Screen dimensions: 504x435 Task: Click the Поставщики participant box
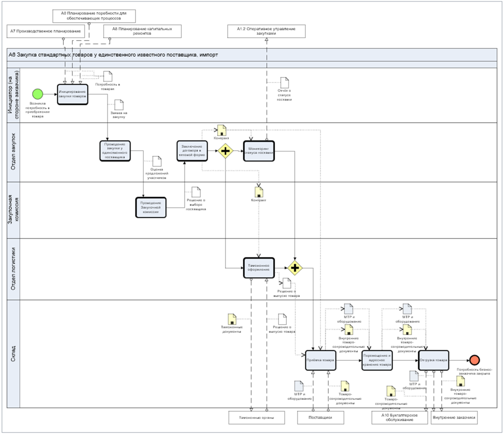point(321,418)
